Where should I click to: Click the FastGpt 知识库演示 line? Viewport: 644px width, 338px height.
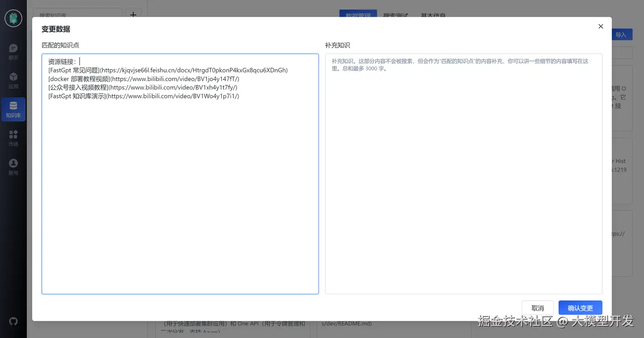pyautogui.click(x=144, y=96)
